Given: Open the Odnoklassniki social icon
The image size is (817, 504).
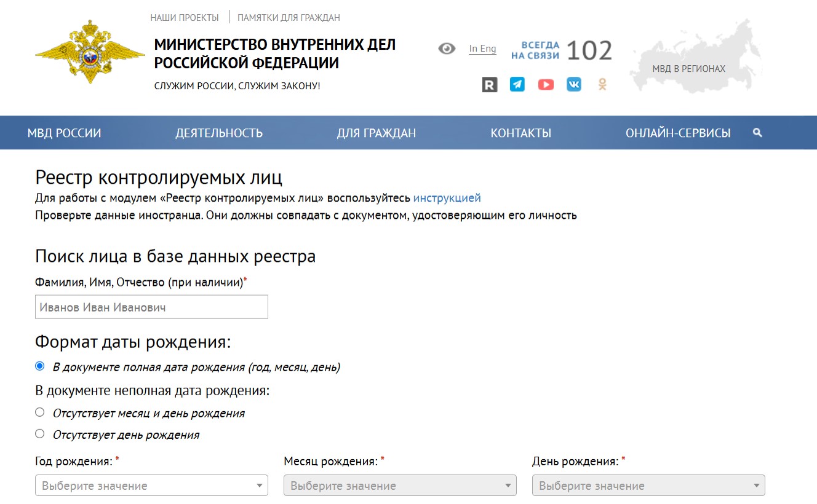Looking at the screenshot, I should coord(602,85).
